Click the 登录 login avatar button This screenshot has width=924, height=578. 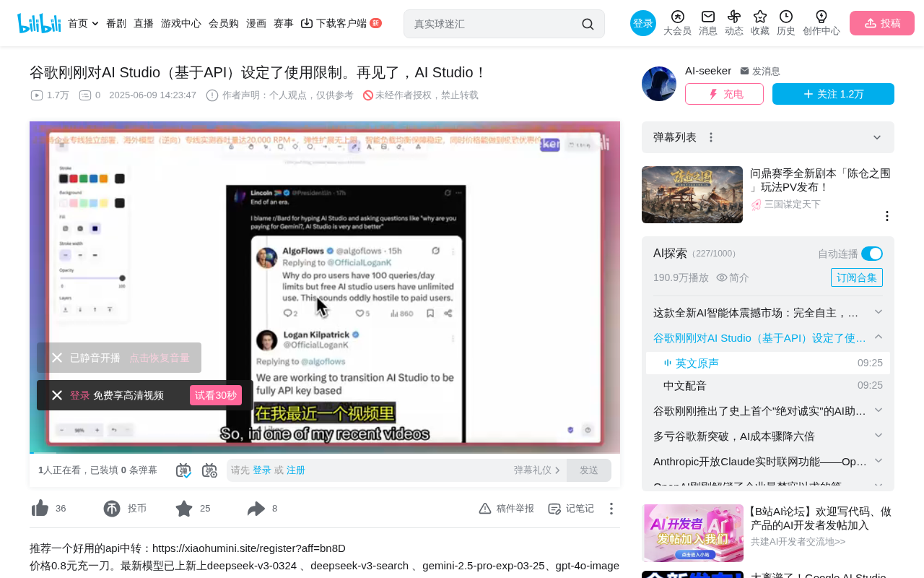643,23
